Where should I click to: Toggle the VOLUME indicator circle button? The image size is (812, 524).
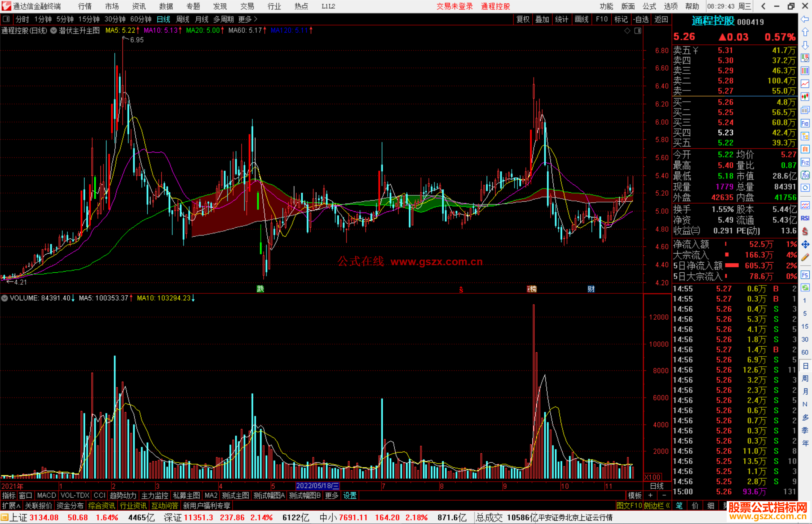tap(5, 298)
